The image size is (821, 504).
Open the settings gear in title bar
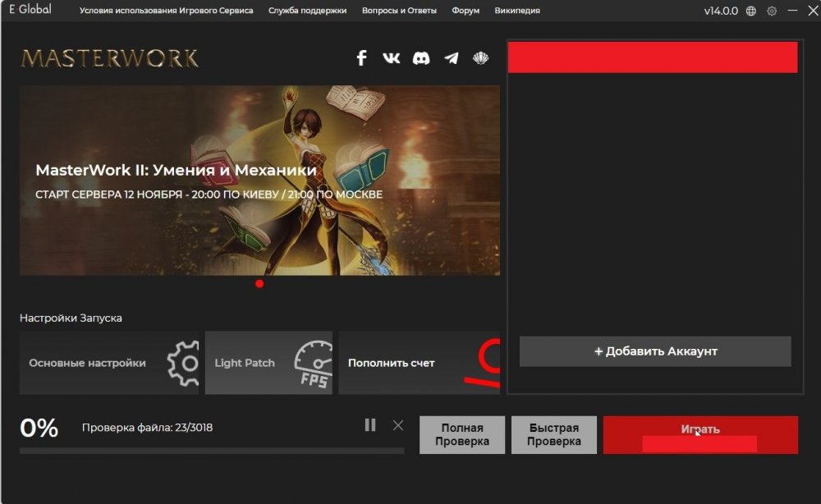coord(772,11)
